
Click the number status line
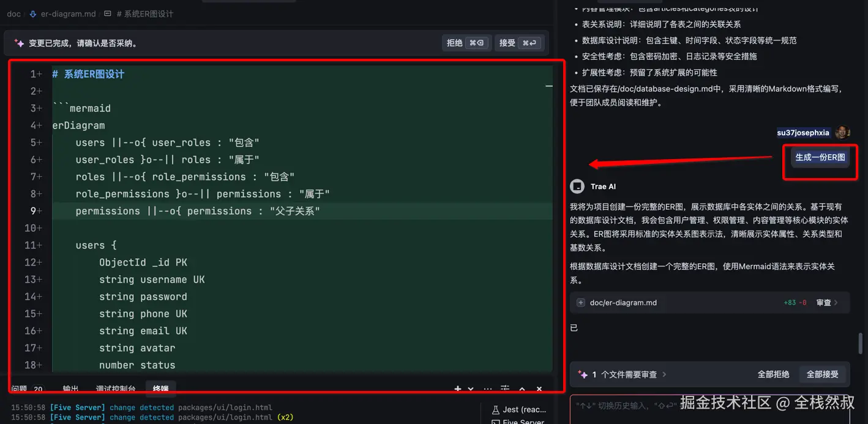point(137,365)
